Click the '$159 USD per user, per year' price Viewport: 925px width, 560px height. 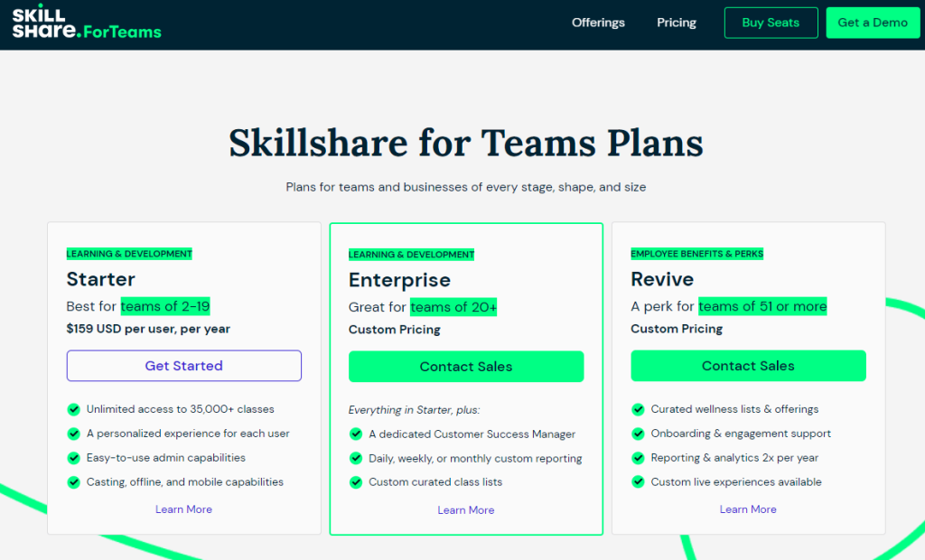pyautogui.click(x=148, y=329)
